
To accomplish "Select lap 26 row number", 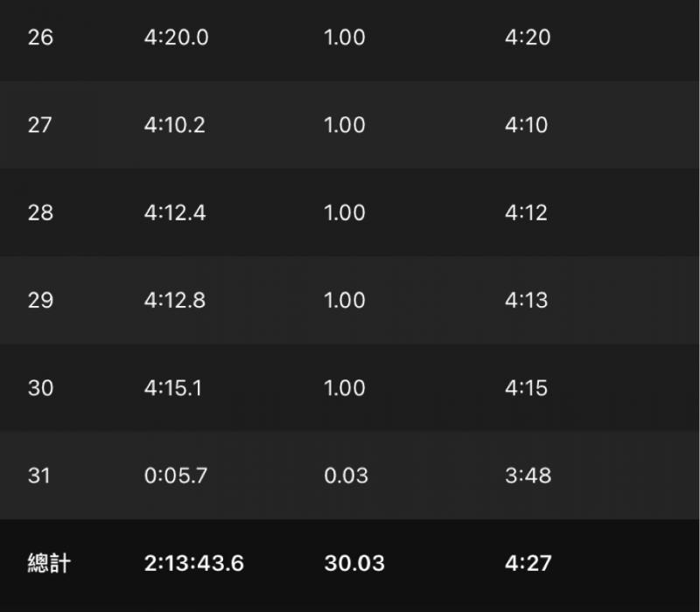I will tap(40, 38).
